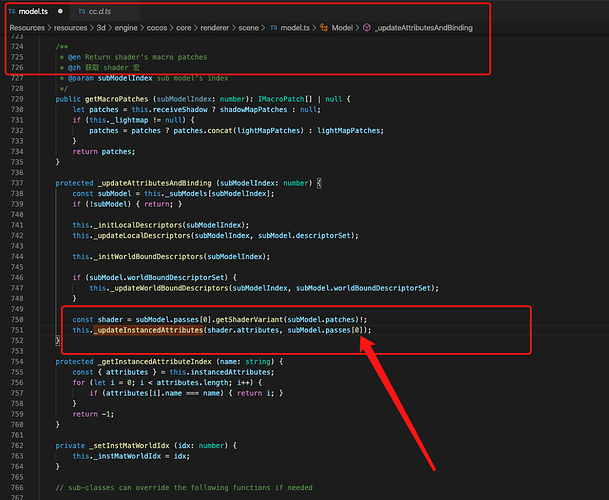The width and height of the screenshot is (609, 500).
Task: Click _getInstancedAttributeIndex method name
Action: [155, 362]
